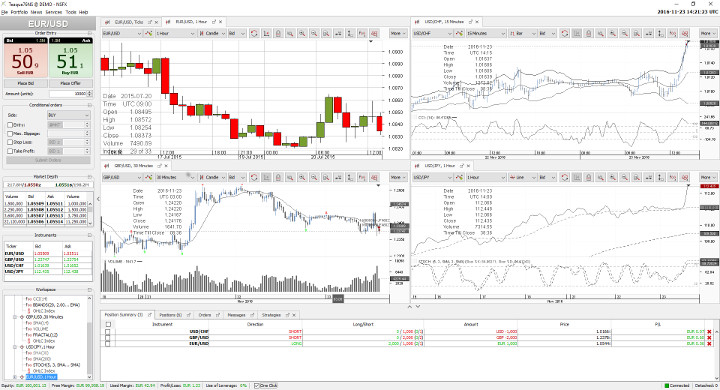Switch to the Messages tab

click(x=236, y=315)
